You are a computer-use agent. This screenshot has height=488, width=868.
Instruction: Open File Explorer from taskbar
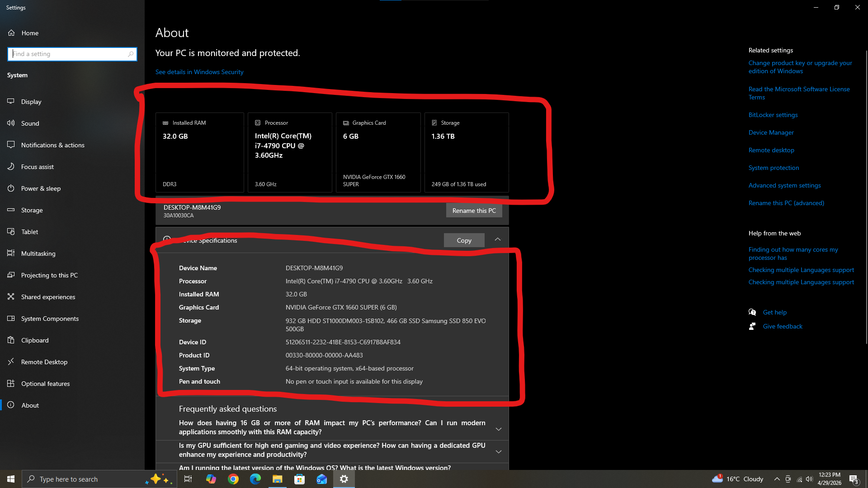click(278, 479)
